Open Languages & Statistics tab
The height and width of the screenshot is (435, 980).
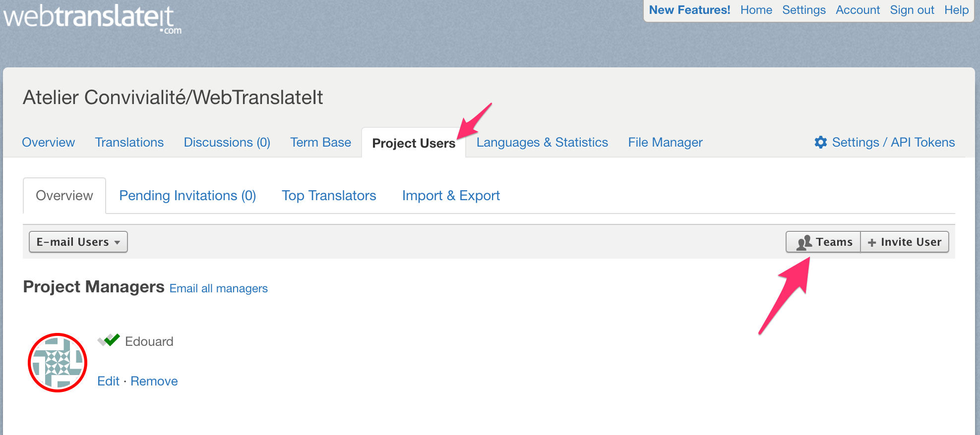coord(542,142)
